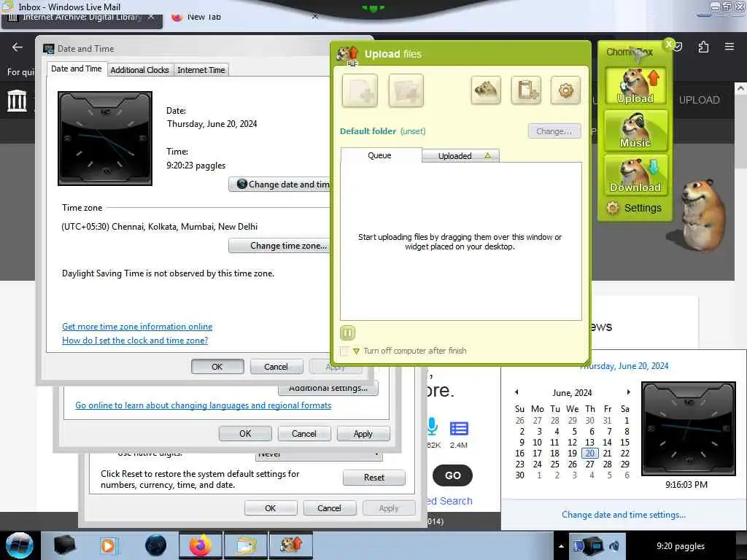This screenshot has height=560, width=747.
Task: Select the Queue tab in Upload files
Action: pyautogui.click(x=379, y=155)
